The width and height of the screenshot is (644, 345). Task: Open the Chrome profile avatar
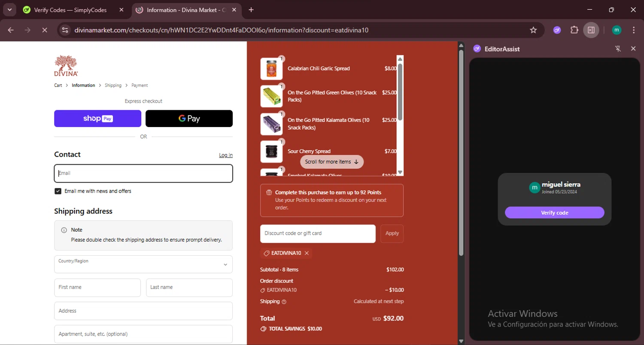click(x=617, y=30)
